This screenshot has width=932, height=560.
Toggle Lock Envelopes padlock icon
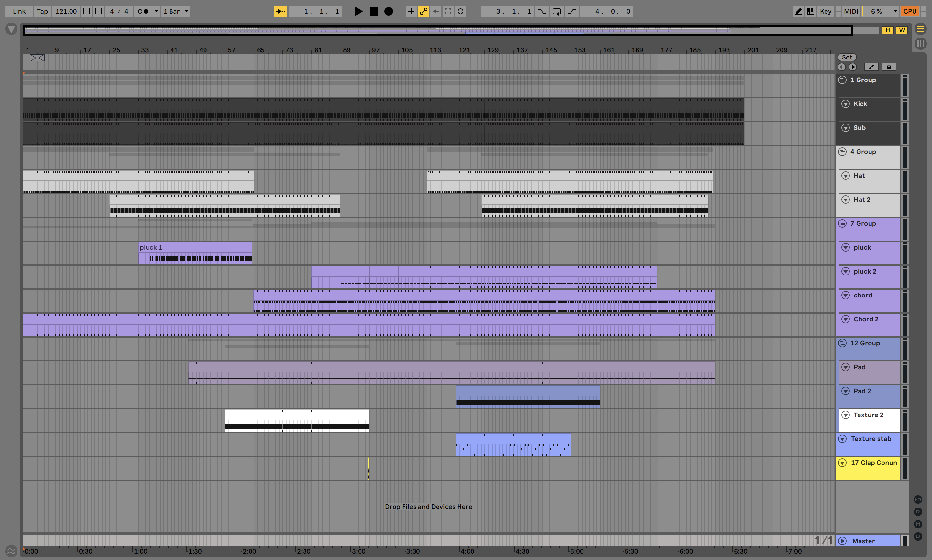coord(889,67)
